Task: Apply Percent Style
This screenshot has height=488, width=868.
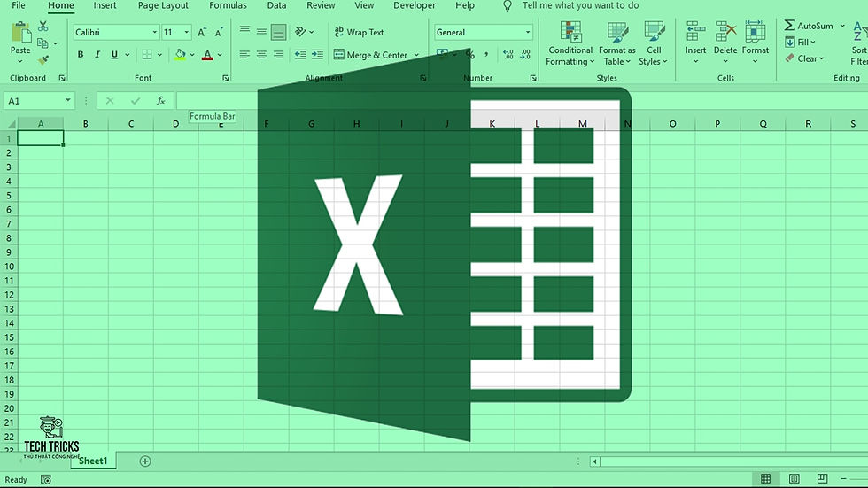Action: (x=470, y=54)
